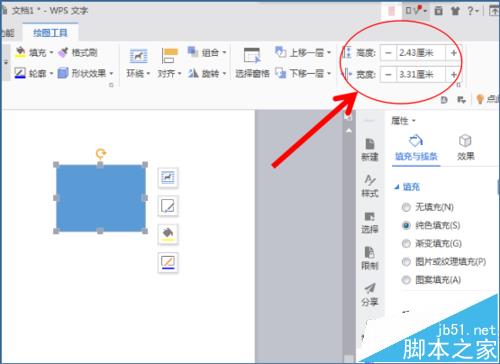This screenshot has height=364, width=500.
Task: Click the width value field showing 3.31厘米
Action: pos(421,74)
